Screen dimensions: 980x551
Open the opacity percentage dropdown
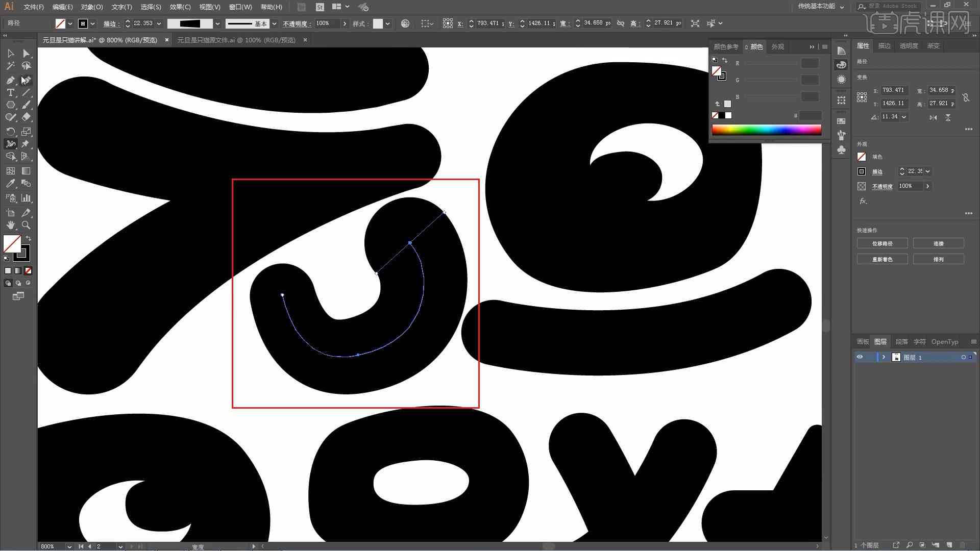344,23
